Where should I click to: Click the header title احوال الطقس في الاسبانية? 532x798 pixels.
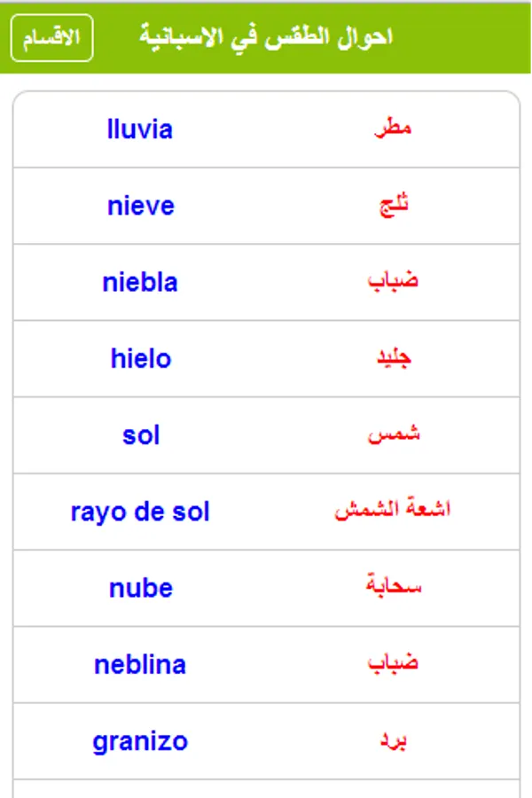click(x=266, y=37)
